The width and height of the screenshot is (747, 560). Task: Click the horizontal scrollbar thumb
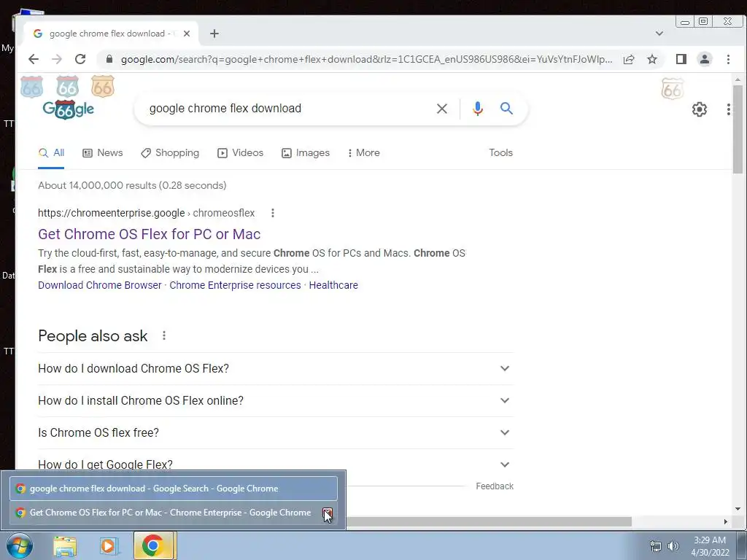(489, 522)
